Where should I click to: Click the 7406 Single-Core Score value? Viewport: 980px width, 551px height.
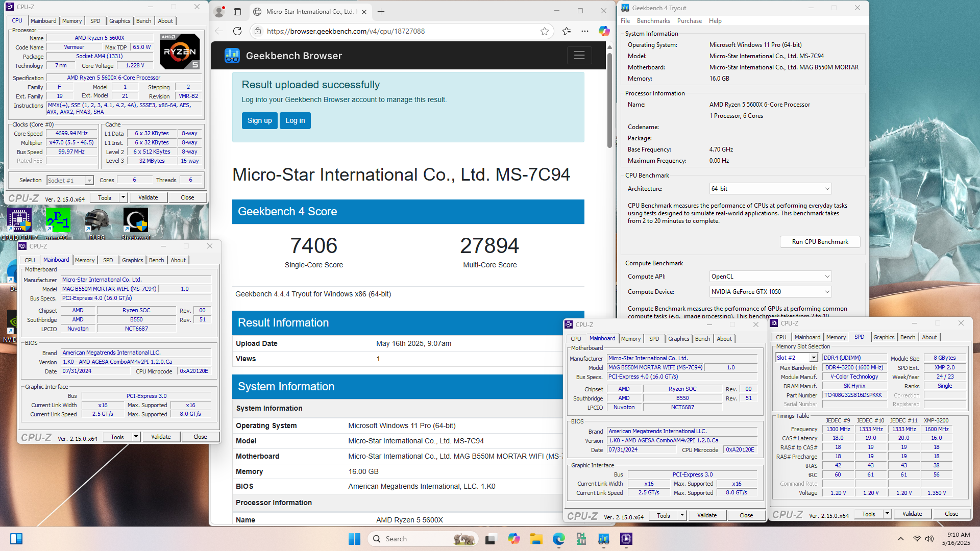(x=313, y=245)
